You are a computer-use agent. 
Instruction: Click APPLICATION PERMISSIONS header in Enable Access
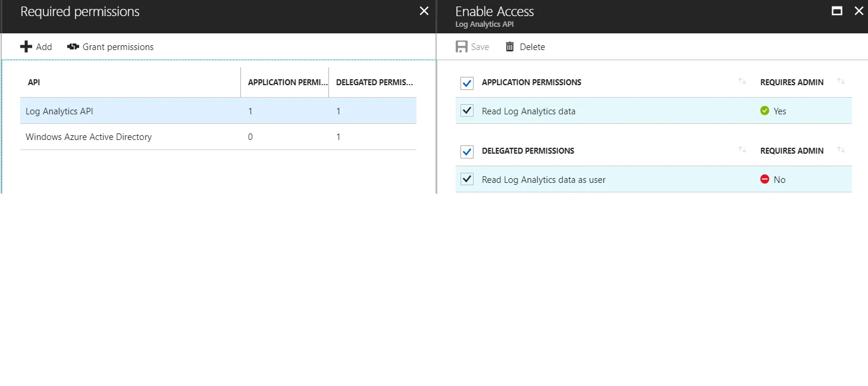532,82
